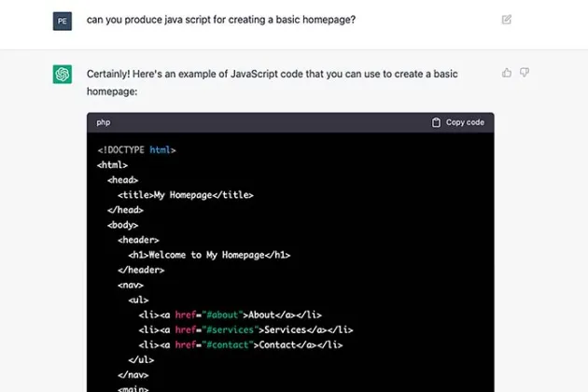This screenshot has width=588, height=392.
Task: Click the #services href code line
Action: (x=245, y=330)
